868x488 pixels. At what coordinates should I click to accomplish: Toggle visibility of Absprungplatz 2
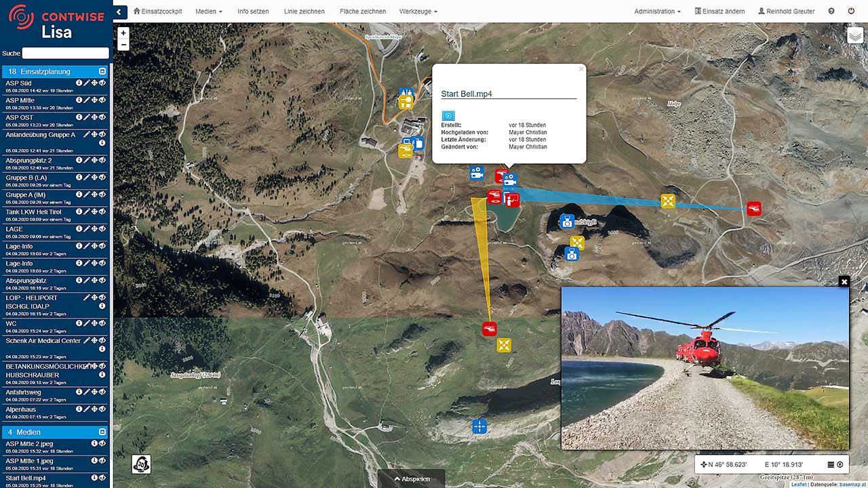pyautogui.click(x=102, y=160)
